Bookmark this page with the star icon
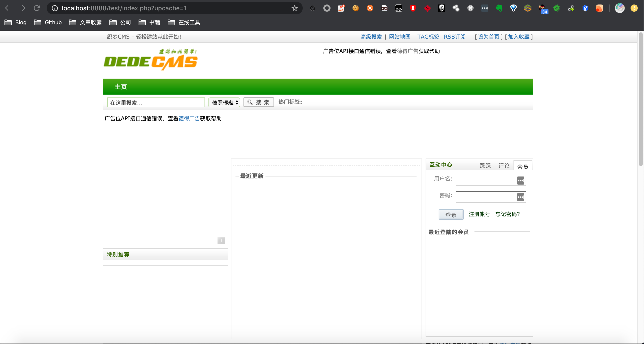The image size is (644, 344). pos(294,8)
